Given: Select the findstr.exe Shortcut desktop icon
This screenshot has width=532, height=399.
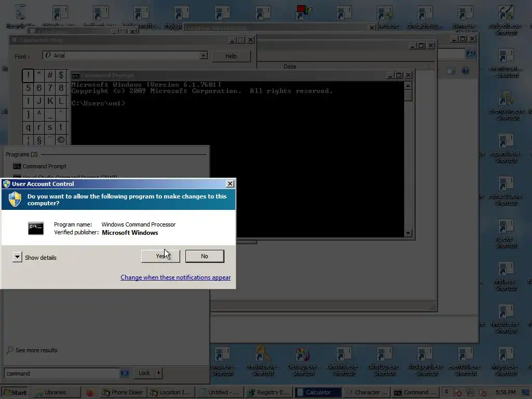Looking at the screenshot, I should coord(506,318).
